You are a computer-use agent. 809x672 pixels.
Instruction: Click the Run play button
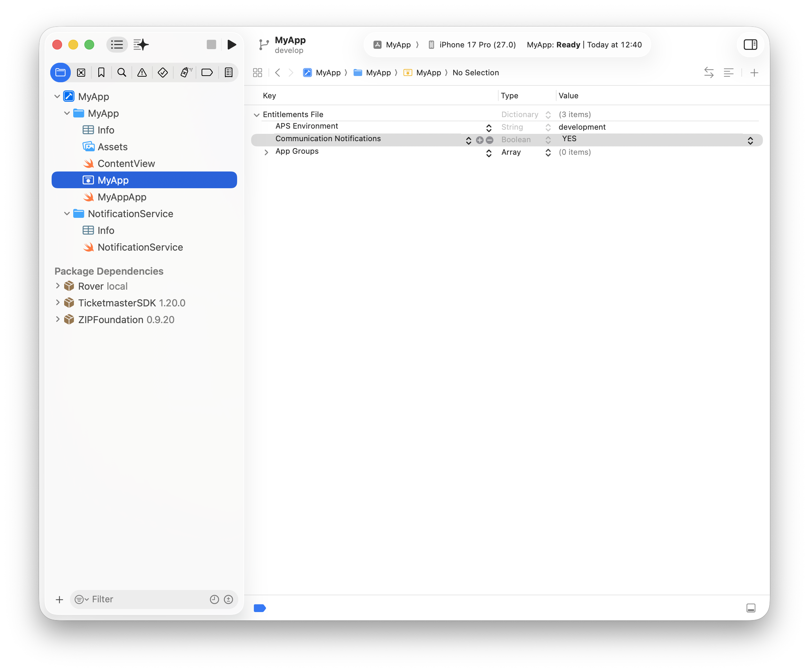[x=232, y=45]
